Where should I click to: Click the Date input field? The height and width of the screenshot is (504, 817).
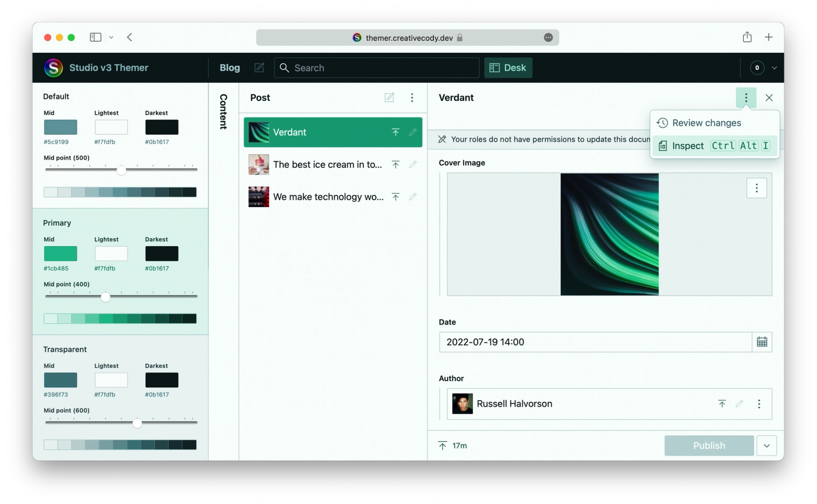click(595, 342)
